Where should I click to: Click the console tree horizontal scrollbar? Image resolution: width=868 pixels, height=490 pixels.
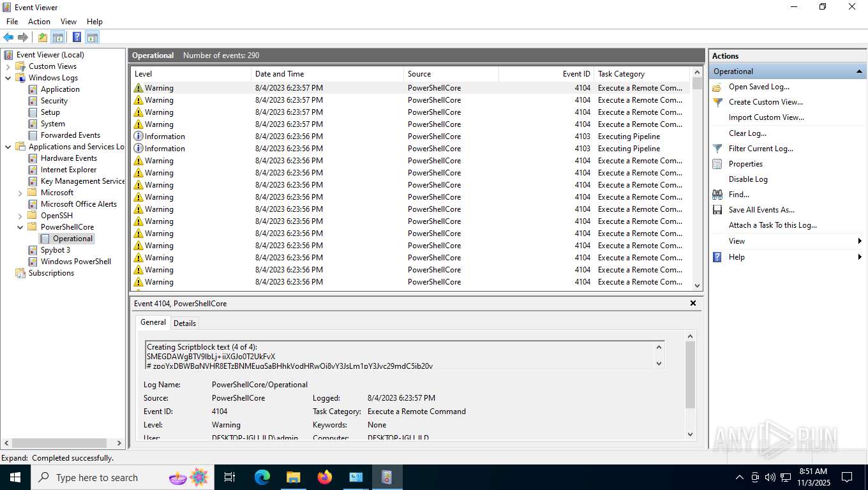59,443
